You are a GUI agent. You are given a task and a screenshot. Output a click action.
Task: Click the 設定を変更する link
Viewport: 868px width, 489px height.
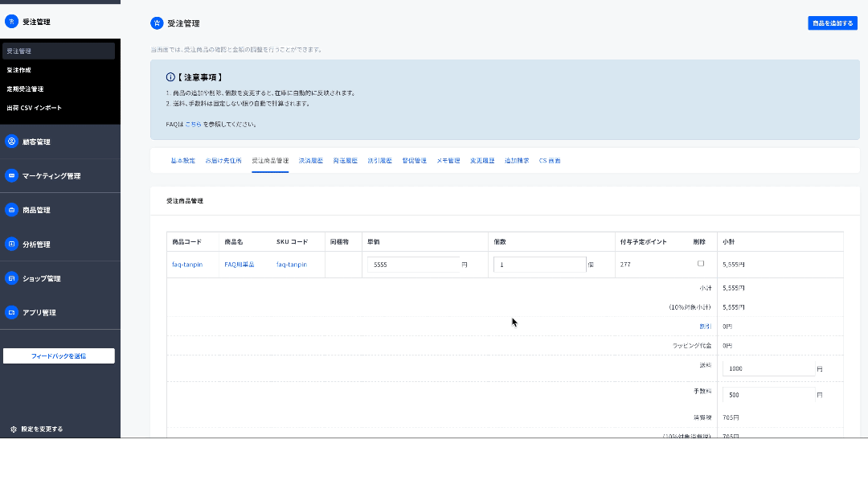click(42, 429)
